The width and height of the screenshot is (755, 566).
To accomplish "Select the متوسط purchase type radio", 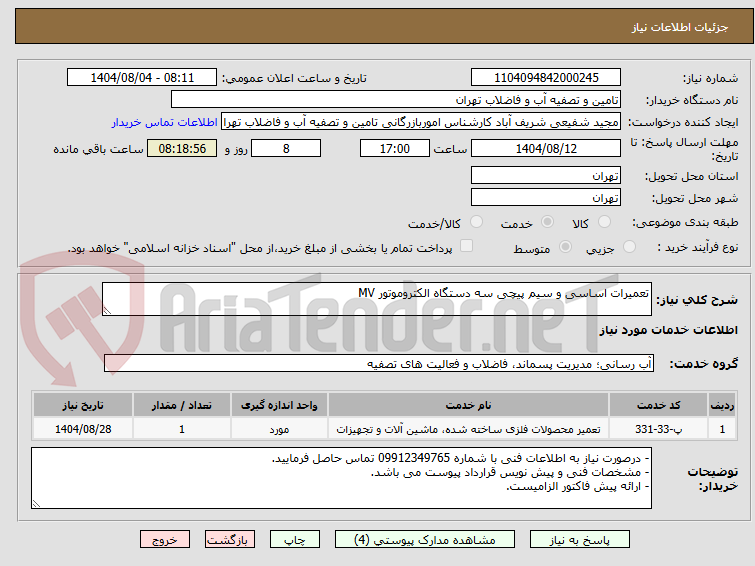I will click(565, 247).
